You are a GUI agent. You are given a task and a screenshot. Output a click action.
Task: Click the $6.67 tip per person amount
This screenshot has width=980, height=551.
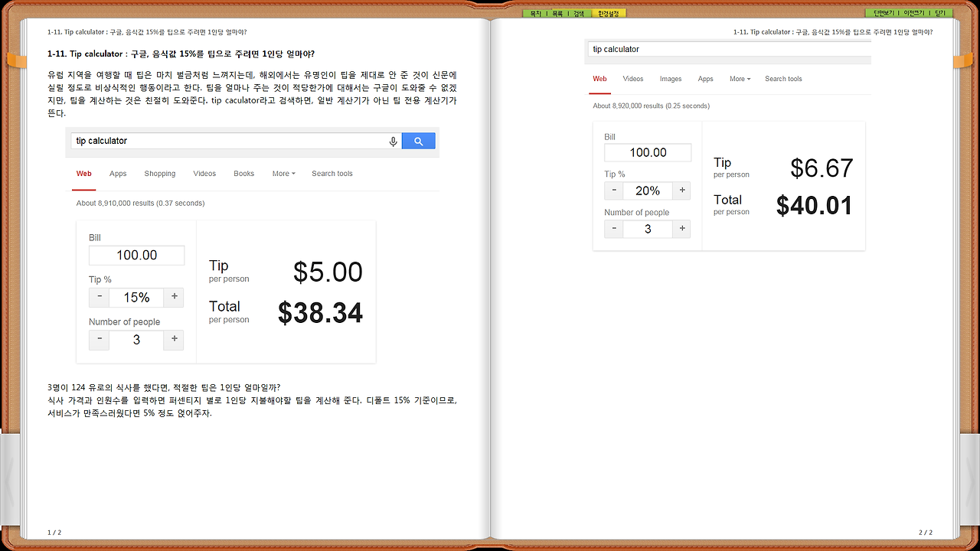[x=822, y=168]
